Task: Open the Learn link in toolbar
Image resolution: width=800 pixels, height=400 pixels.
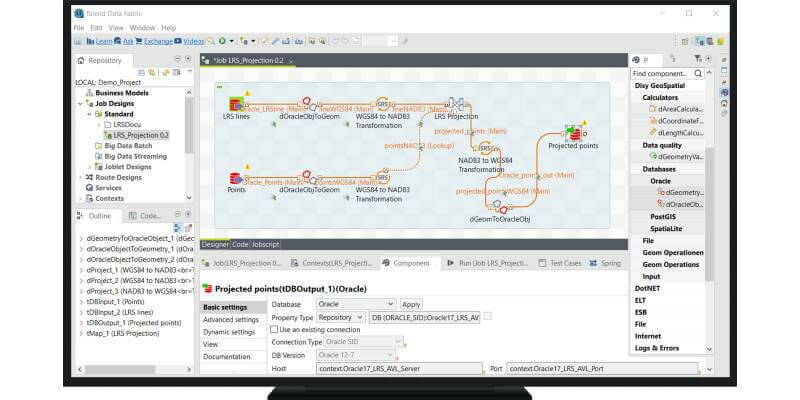Action: pyautogui.click(x=104, y=41)
